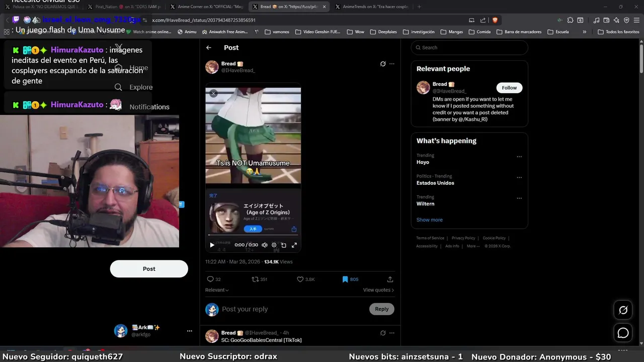Viewport: 644px width, 362px height.
Task: Focus the Post your reply field
Action: click(x=292, y=309)
